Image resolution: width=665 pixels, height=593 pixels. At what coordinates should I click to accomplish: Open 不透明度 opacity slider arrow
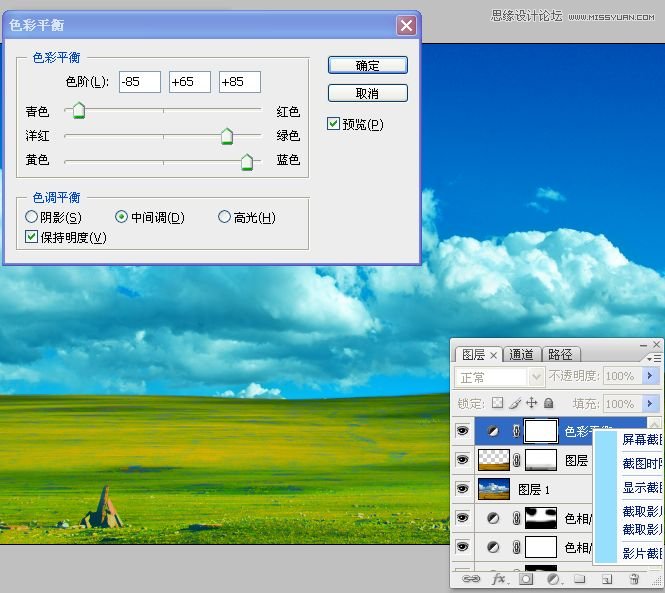[651, 376]
